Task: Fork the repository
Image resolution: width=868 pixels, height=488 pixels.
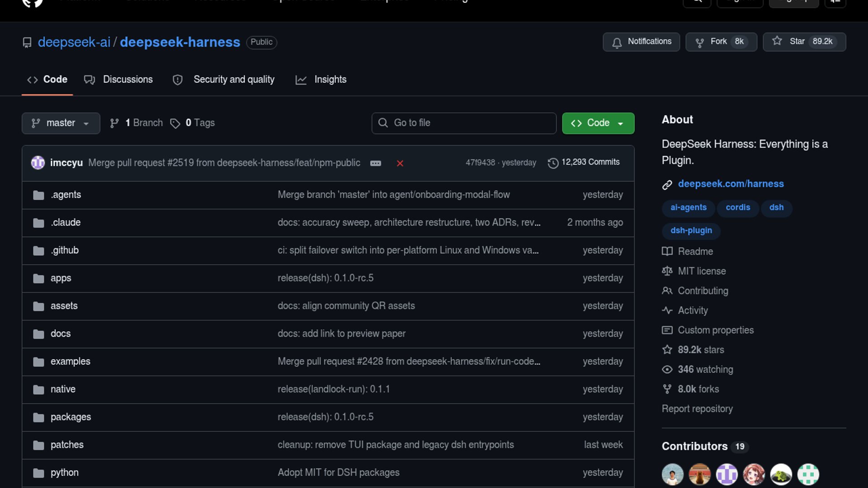Action: tap(721, 42)
